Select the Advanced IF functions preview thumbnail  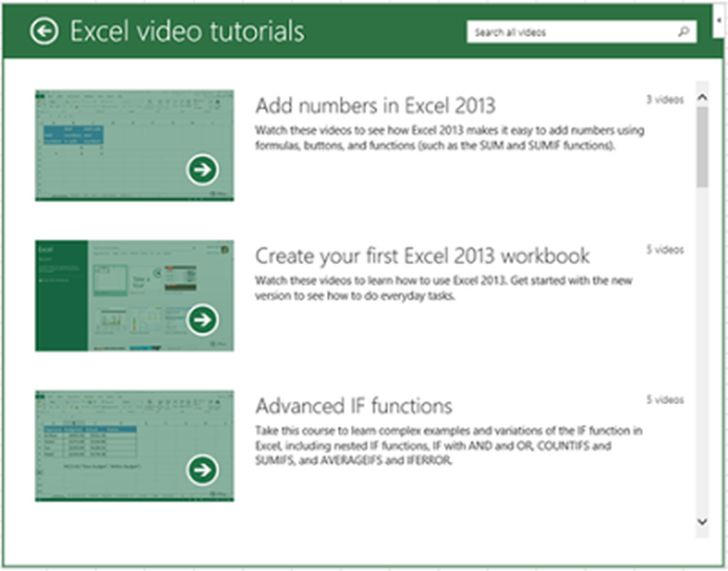click(x=135, y=445)
